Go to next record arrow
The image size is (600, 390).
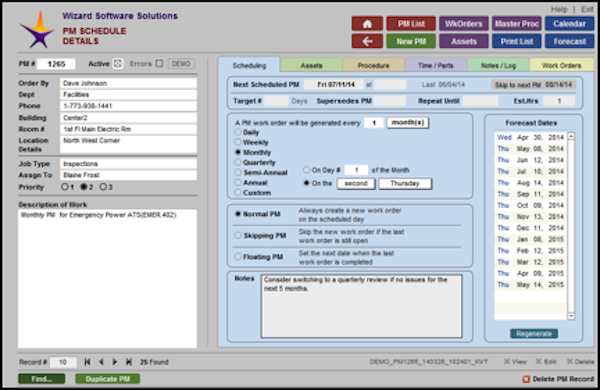(114, 362)
